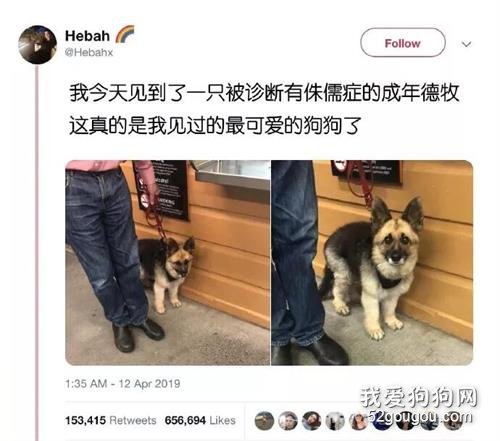
Task: Click the fourth liker avatar
Action: (x=335, y=421)
